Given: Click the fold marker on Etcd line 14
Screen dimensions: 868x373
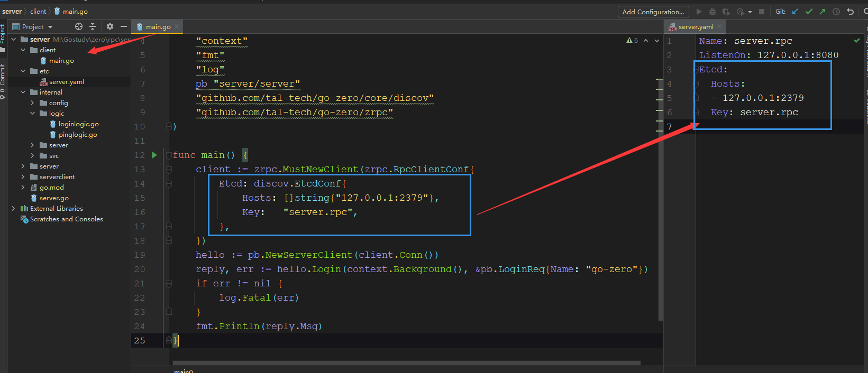Looking at the screenshot, I should click(169, 183).
